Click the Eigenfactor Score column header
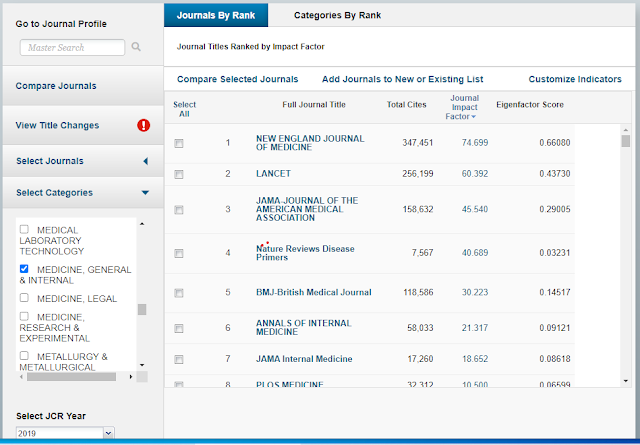Viewport: 640px width, 445px height. click(x=530, y=105)
